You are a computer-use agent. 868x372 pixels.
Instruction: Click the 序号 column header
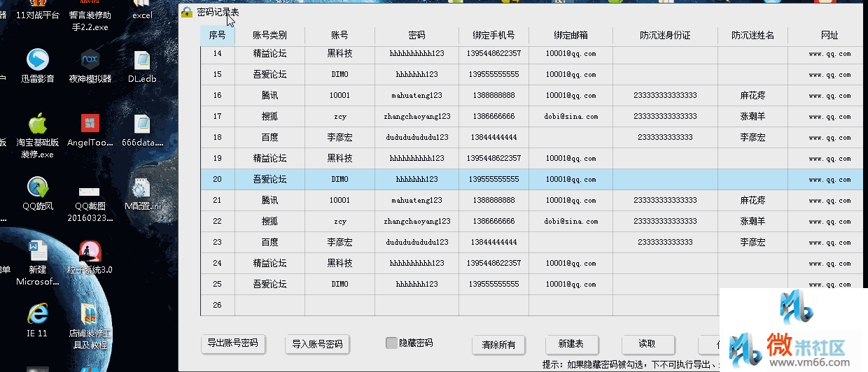[x=218, y=35]
